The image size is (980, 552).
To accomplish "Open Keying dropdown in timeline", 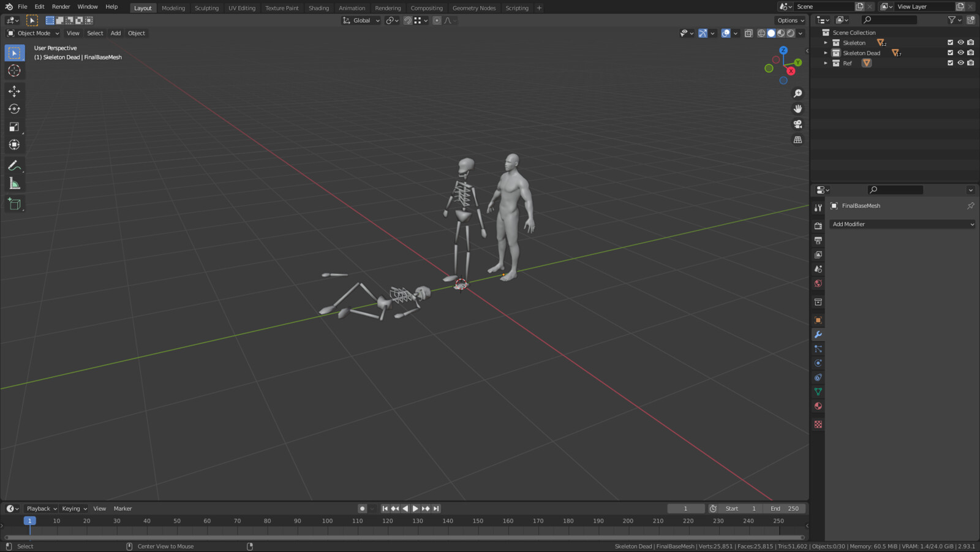I will (74, 509).
